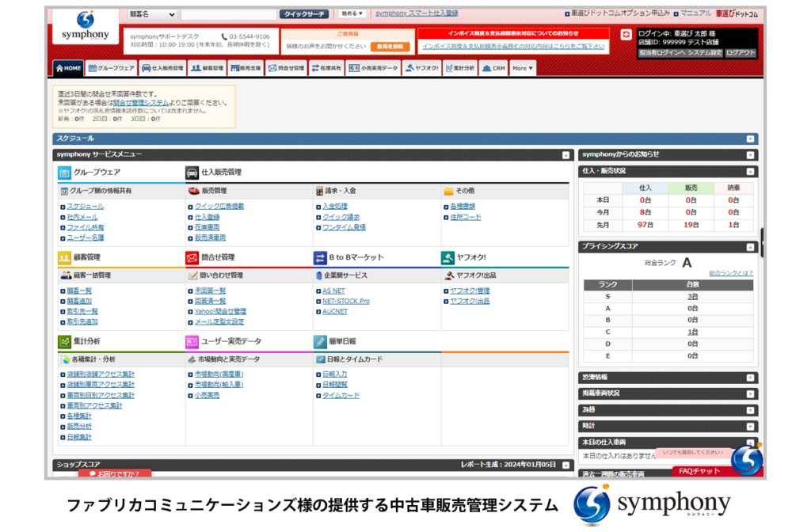Click the 担当者ログインへ button
This screenshot has height=532, width=811.
click(x=661, y=53)
